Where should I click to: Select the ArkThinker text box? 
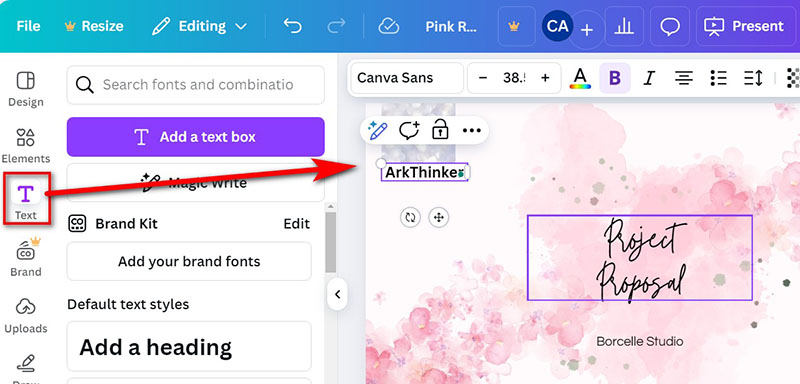424,172
